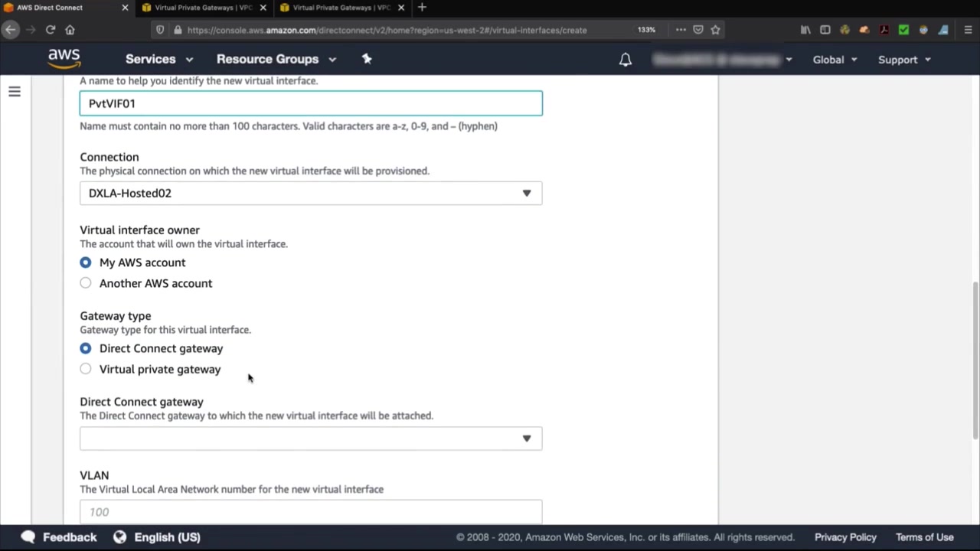Click the globe language icon
This screenshot has height=551, width=980.
(x=119, y=537)
